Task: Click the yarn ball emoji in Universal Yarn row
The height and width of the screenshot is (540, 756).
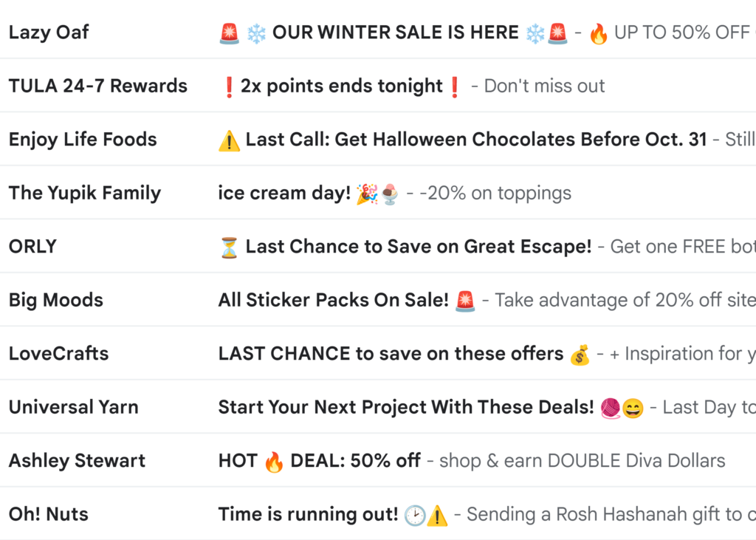Action: (x=611, y=408)
